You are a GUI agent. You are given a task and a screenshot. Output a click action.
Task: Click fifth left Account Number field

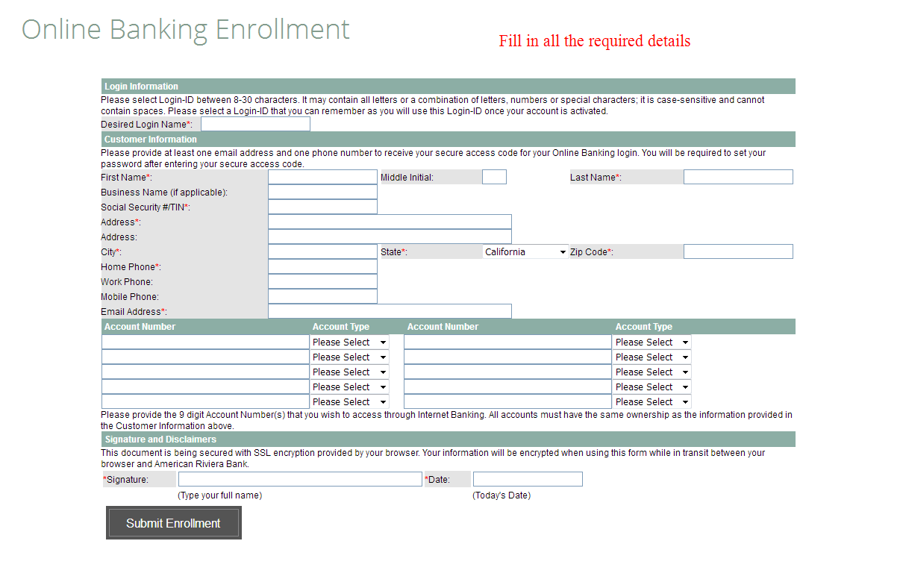[205, 401]
